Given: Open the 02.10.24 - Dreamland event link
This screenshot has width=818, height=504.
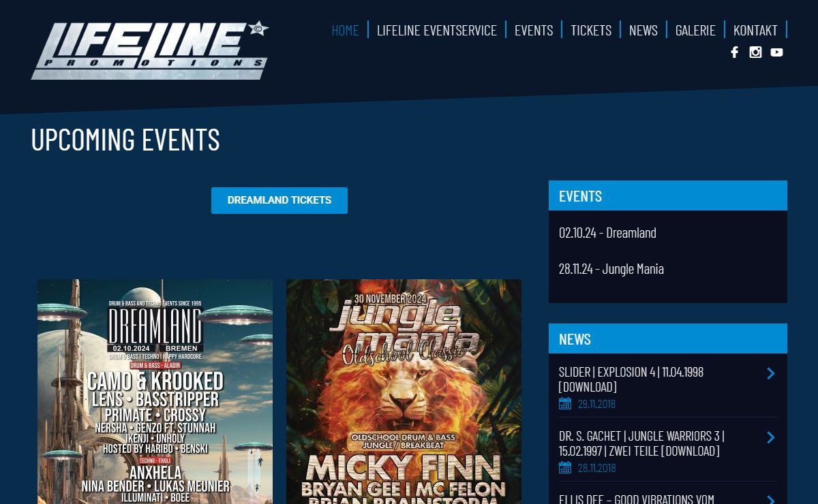Looking at the screenshot, I should pos(607,233).
